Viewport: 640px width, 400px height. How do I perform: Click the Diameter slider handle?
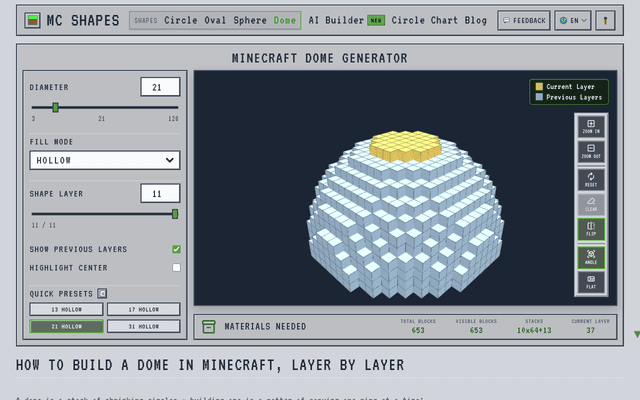[56, 107]
